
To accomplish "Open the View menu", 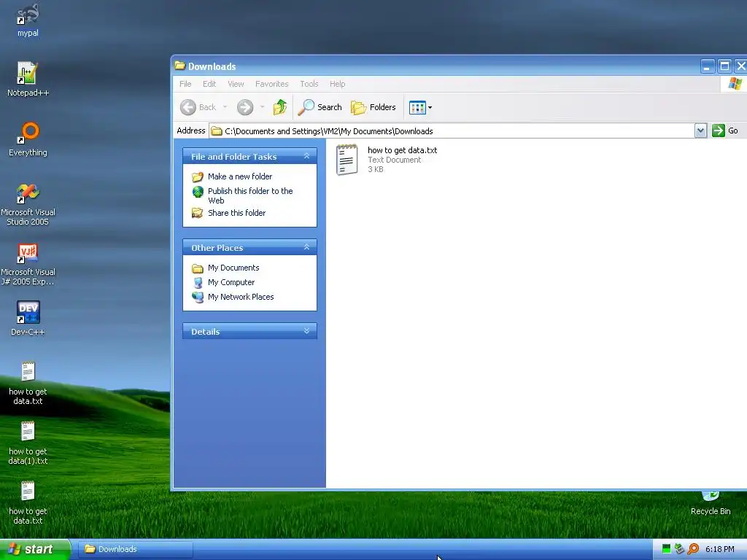I will coord(236,84).
